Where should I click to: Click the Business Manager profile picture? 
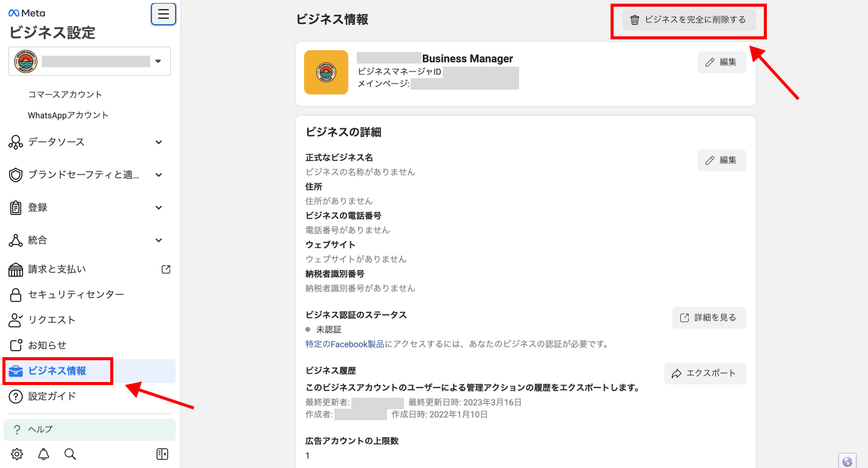326,73
